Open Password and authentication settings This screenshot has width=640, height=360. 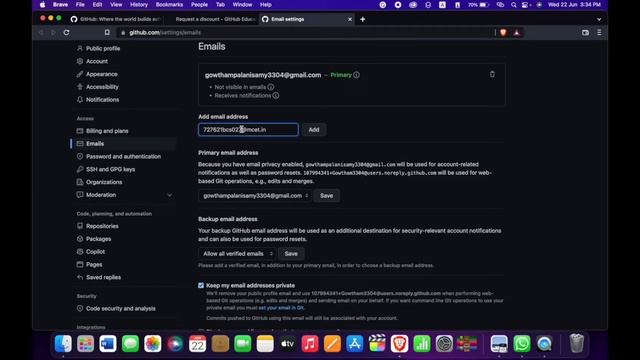tap(123, 156)
